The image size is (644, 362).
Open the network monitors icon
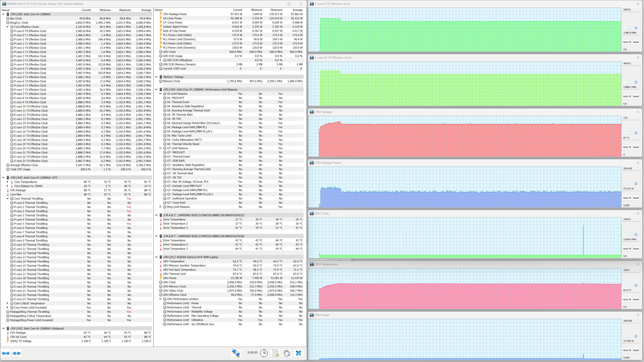click(x=236, y=353)
